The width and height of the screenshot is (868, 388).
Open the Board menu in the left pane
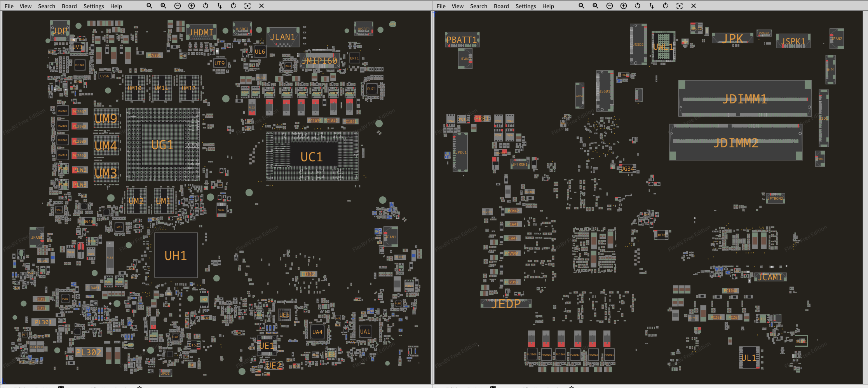(69, 6)
